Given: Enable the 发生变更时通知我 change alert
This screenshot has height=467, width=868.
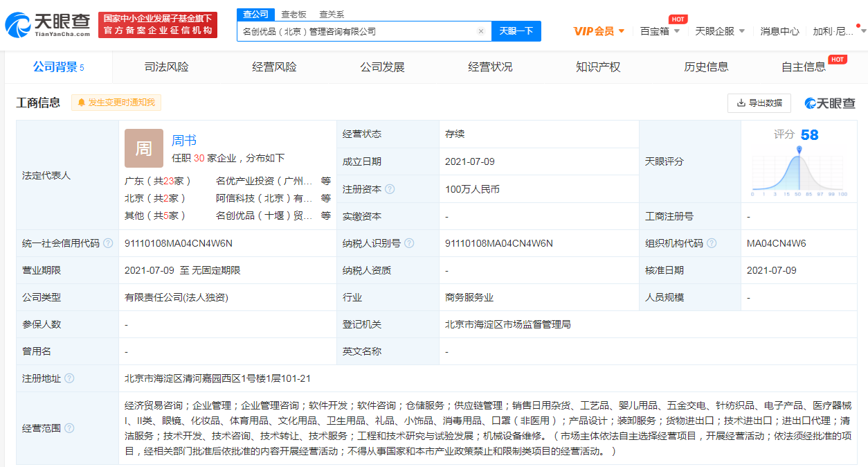Looking at the screenshot, I should click(x=116, y=103).
